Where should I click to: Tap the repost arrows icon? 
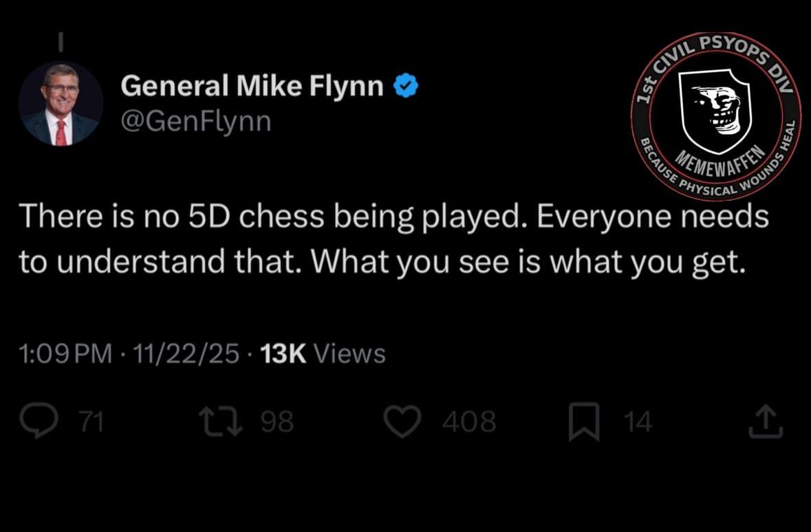coord(219,422)
